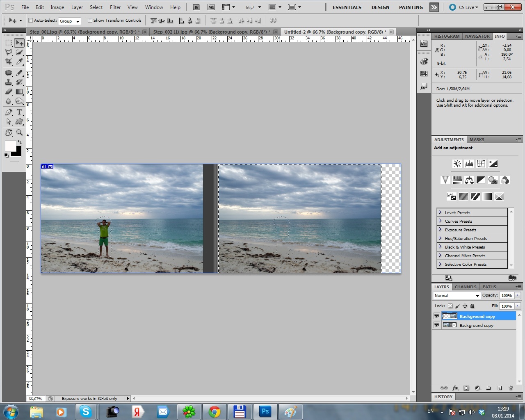
Task: Open the Auto-Select Group dropdown
Action: click(69, 21)
